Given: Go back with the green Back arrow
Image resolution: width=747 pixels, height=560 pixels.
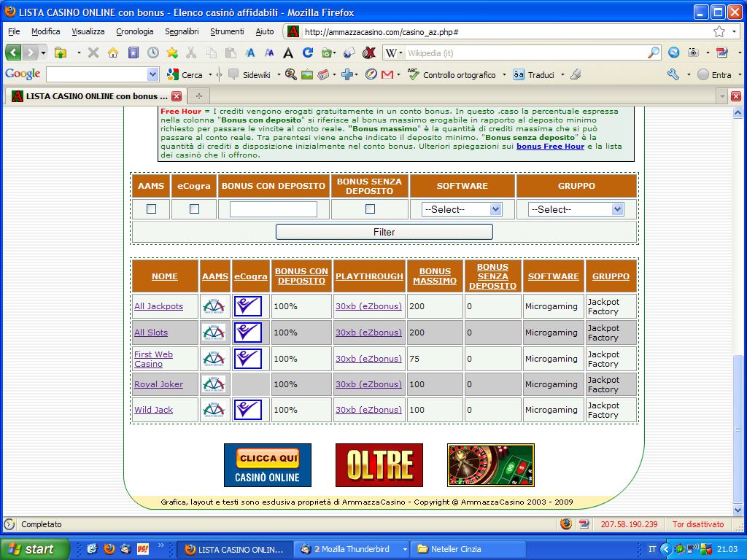Looking at the screenshot, I should (x=13, y=52).
